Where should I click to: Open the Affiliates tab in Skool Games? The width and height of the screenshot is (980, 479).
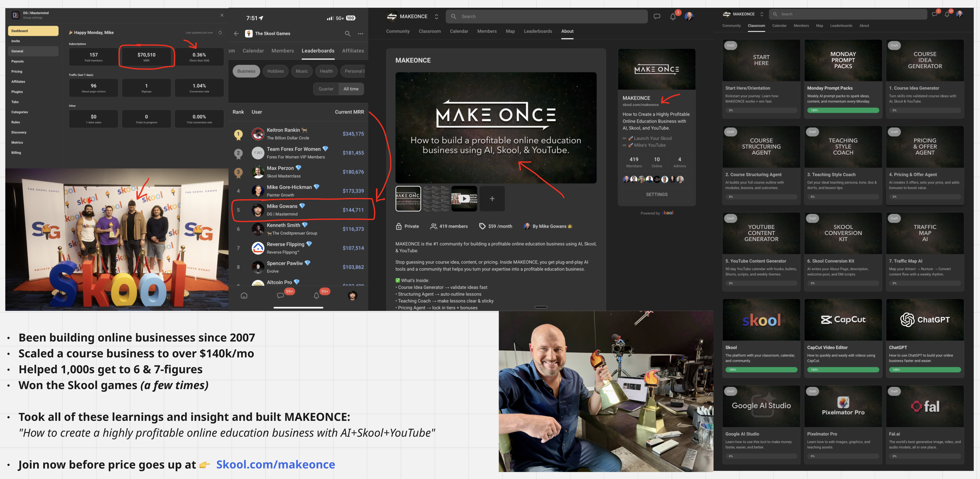pyautogui.click(x=353, y=51)
